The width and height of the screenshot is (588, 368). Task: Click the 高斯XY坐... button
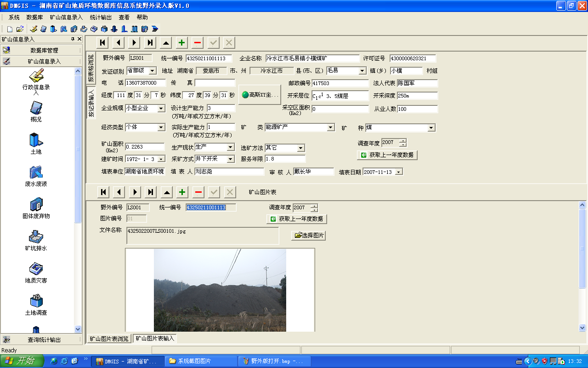(x=260, y=95)
